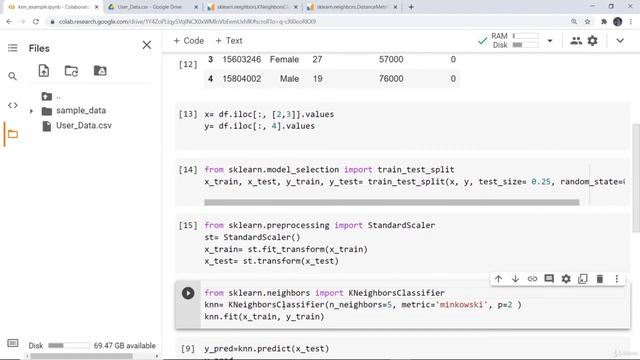Open a new browser tab
The width and height of the screenshot is (640, 360).
point(411,7)
